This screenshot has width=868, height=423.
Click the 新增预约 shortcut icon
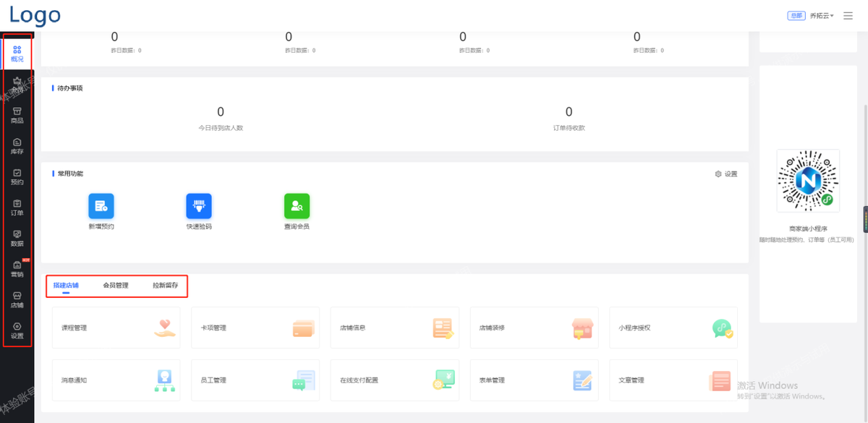coord(101,206)
